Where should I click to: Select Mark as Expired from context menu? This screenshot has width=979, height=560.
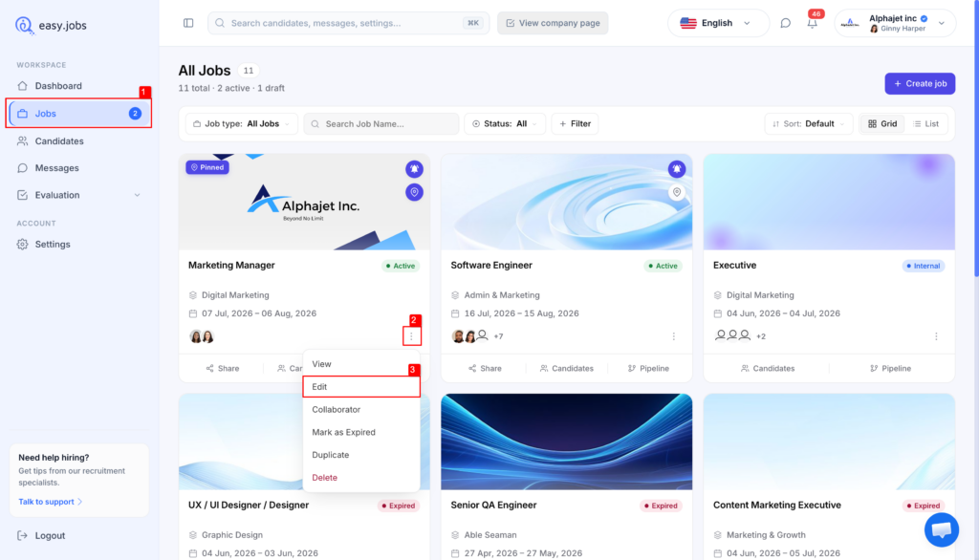click(x=361, y=432)
